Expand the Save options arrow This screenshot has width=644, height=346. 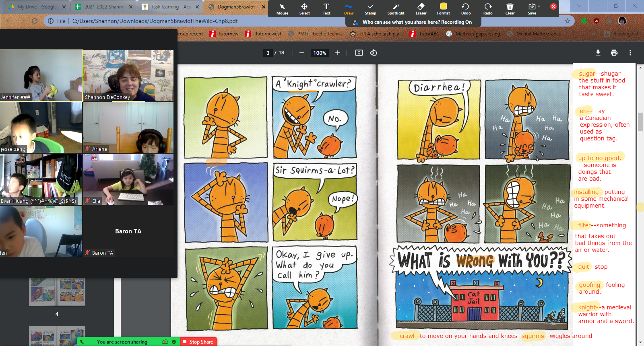click(x=539, y=6)
